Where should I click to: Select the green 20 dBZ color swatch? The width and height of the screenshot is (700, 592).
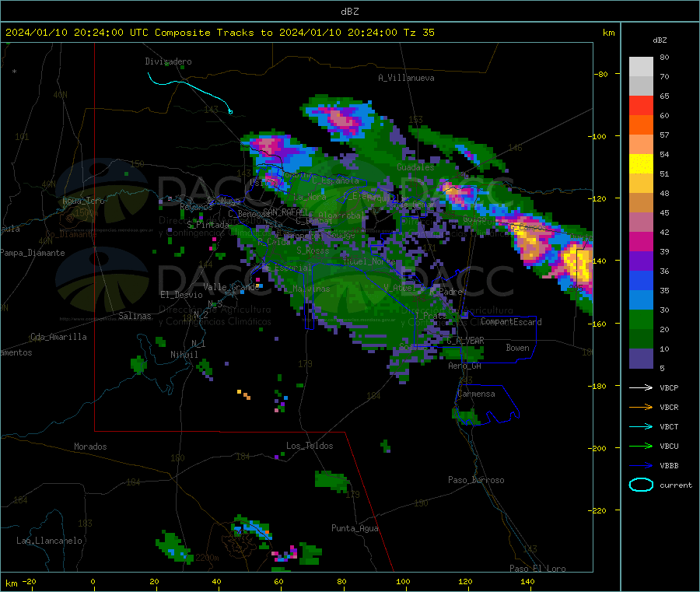tap(641, 319)
